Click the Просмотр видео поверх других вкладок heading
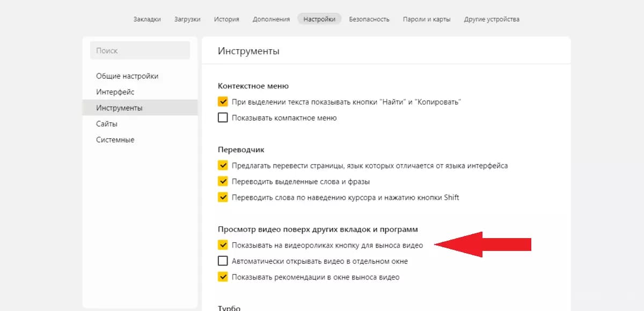The width and height of the screenshot is (644, 311). (318, 229)
